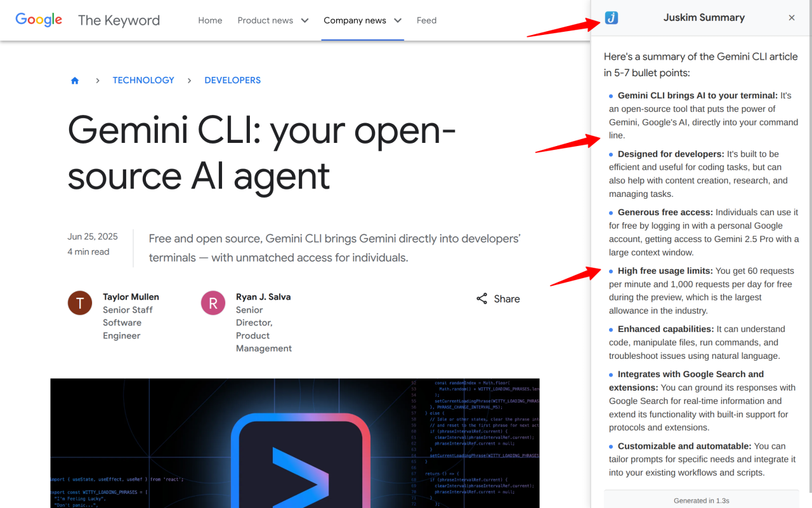Click 'Gemini CLI brings AI to your terminal:' bullet
Viewport: 812px width, 508px height.
pyautogui.click(x=698, y=95)
